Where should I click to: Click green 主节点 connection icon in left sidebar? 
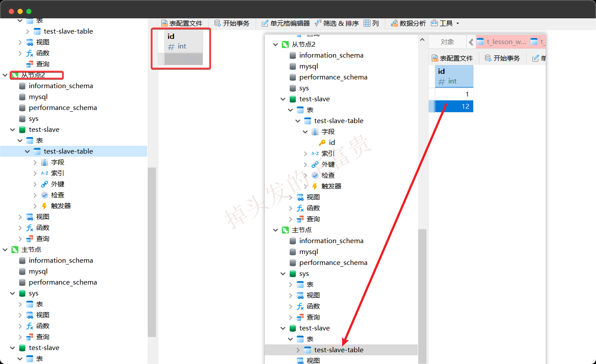coord(15,250)
